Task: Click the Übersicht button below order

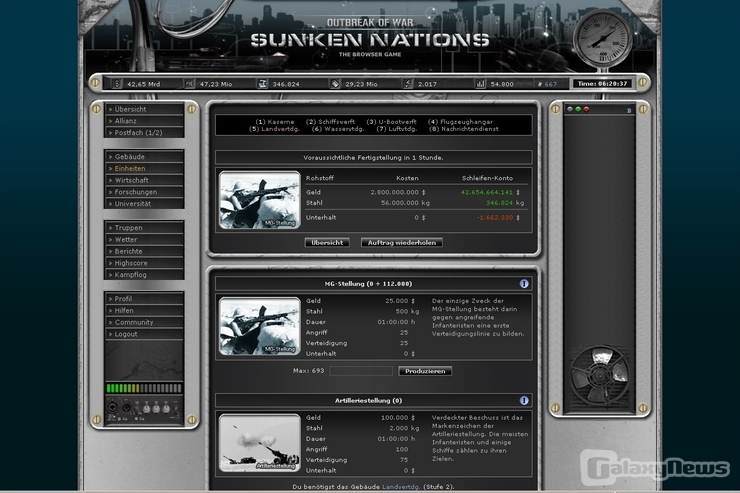Action: click(x=327, y=242)
